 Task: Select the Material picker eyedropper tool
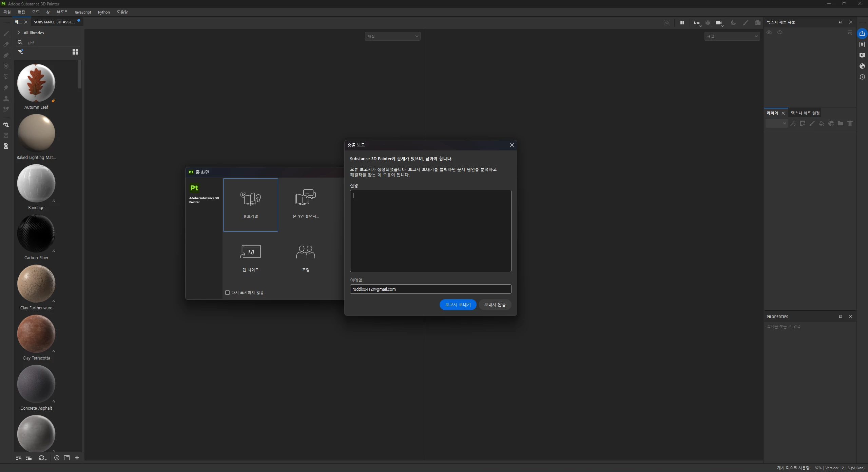6,109
